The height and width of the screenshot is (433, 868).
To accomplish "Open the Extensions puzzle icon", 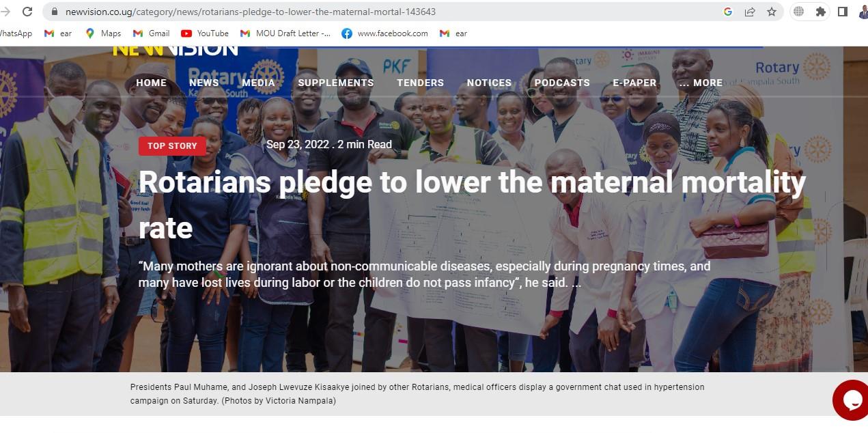I will [x=821, y=12].
